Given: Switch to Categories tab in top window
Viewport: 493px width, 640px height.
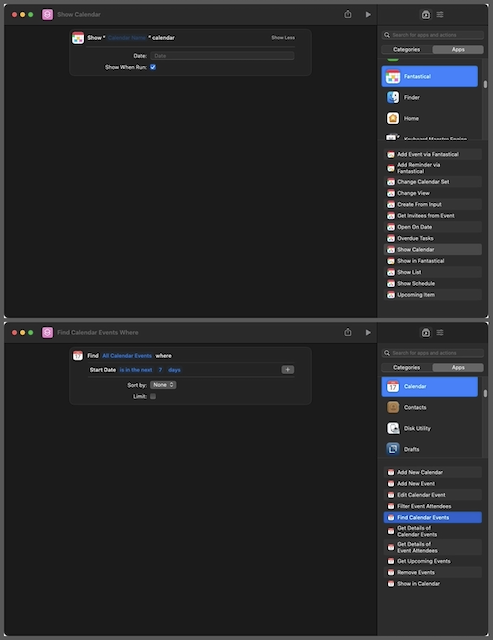Looking at the screenshot, I should click(406, 49).
